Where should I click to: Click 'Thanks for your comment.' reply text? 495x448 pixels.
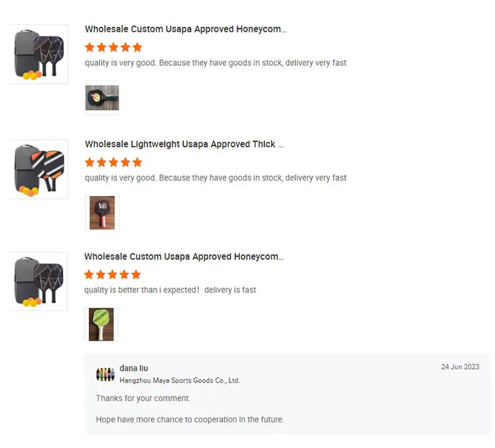(x=143, y=399)
